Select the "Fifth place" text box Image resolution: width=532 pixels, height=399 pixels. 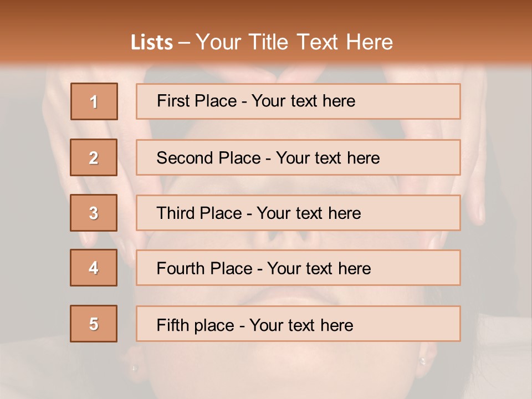pyautogui.click(x=298, y=324)
